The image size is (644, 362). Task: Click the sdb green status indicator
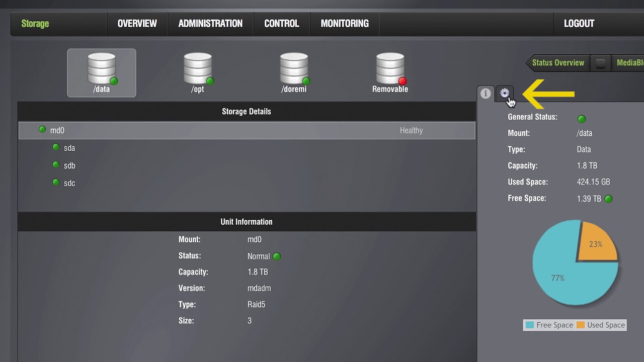56,164
